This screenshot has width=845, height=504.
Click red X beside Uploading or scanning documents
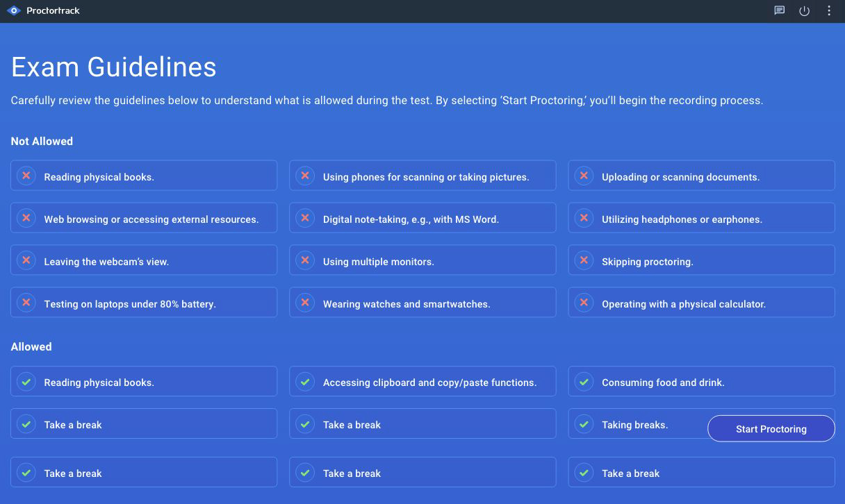[x=584, y=176]
